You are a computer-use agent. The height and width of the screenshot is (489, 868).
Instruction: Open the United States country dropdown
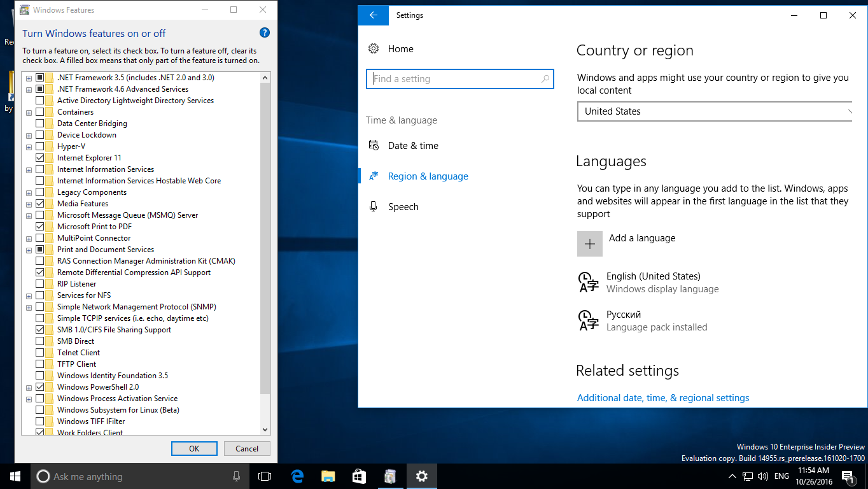tap(715, 111)
